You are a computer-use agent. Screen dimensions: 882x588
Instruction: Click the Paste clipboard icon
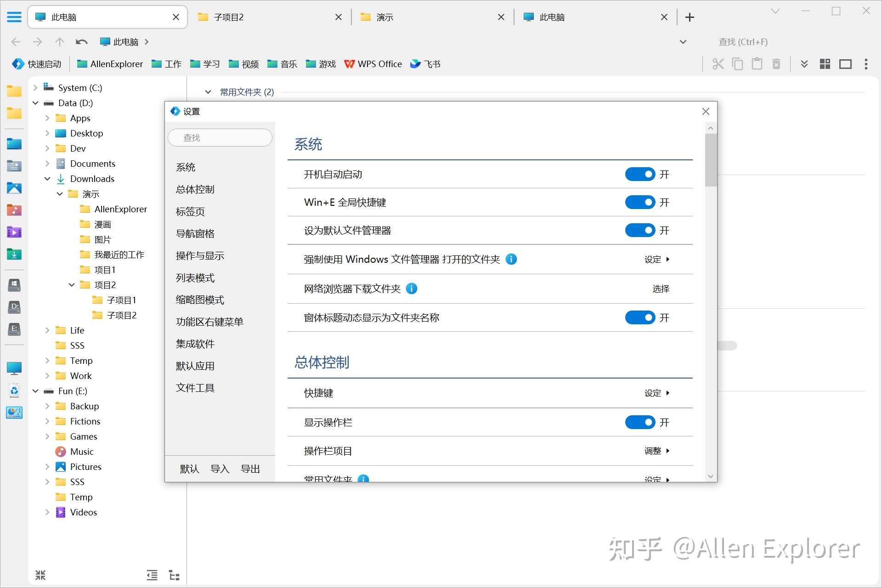tap(757, 64)
